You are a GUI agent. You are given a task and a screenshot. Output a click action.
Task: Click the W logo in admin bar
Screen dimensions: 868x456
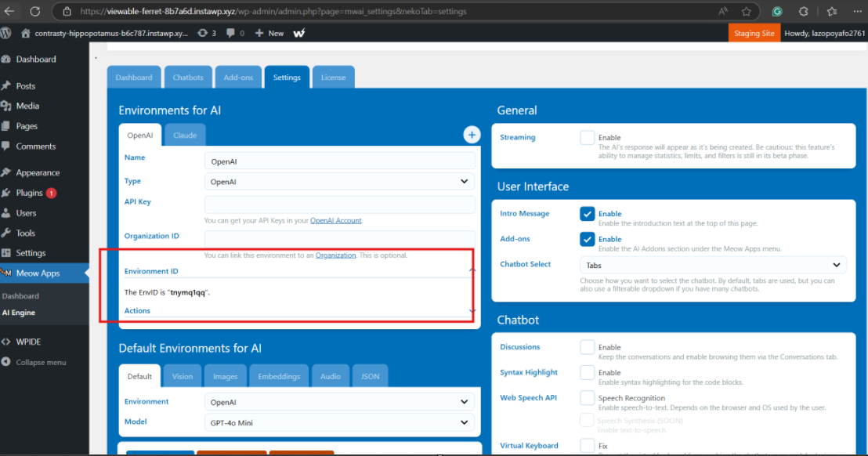pyautogui.click(x=299, y=33)
